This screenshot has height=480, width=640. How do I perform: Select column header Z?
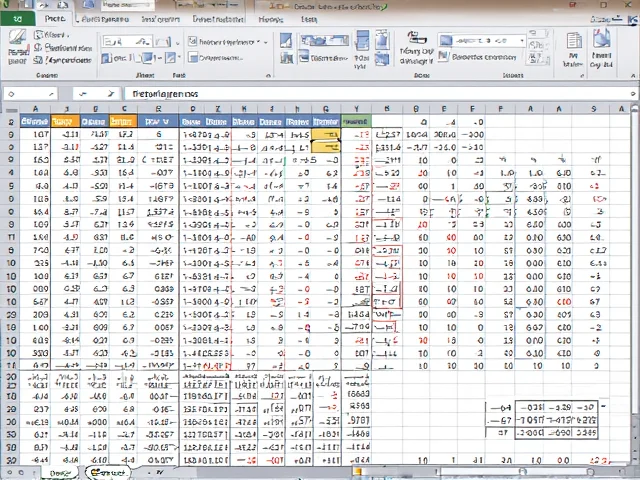tap(218, 109)
